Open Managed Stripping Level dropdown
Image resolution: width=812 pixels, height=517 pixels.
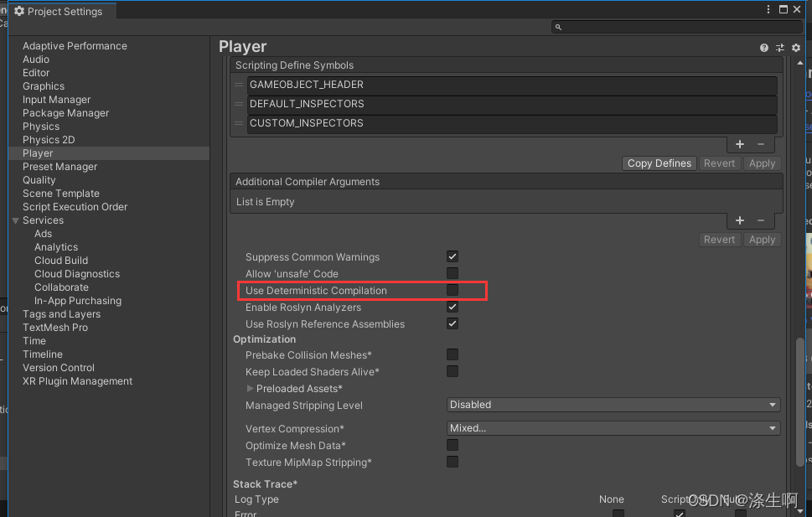pyautogui.click(x=613, y=405)
